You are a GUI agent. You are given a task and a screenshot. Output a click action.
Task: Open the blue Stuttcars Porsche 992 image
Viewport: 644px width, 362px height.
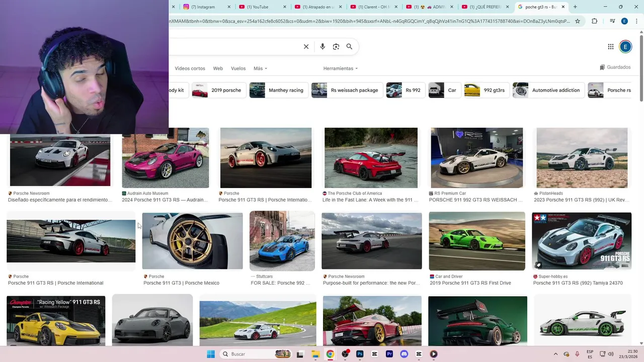pos(282,241)
